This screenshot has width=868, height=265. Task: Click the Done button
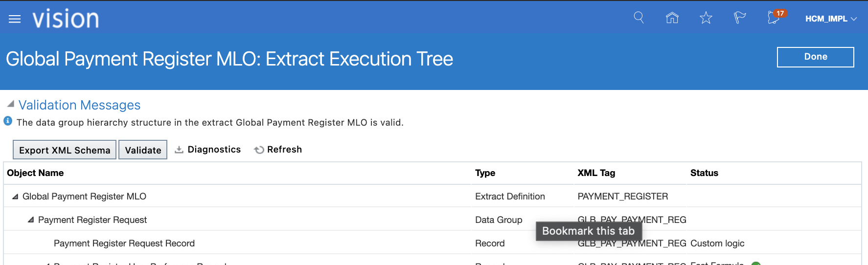[x=815, y=57]
